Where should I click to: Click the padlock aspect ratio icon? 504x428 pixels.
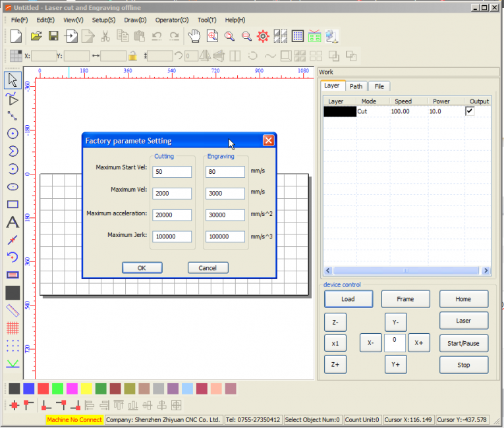pos(132,56)
